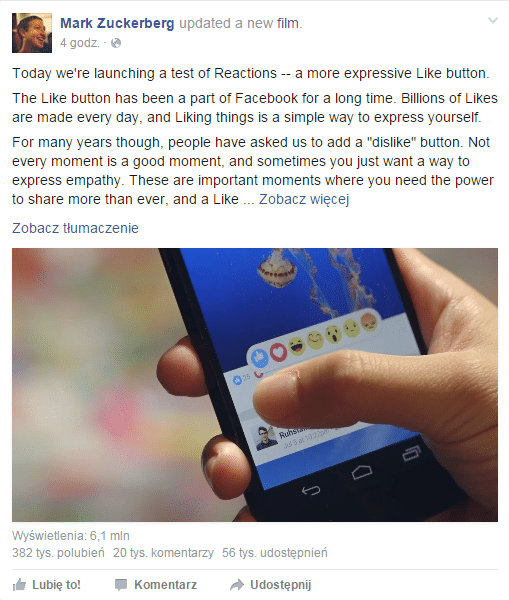The height and width of the screenshot is (600, 509).
Task: Open the "56 tys. udostępnień" shares count
Action: (275, 553)
